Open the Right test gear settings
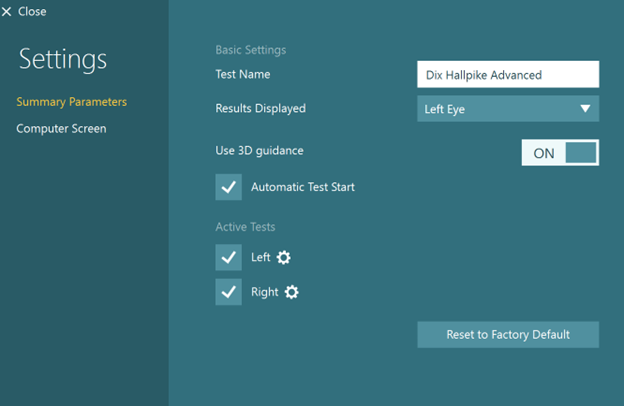Image resolution: width=624 pixels, height=406 pixels. tap(291, 292)
